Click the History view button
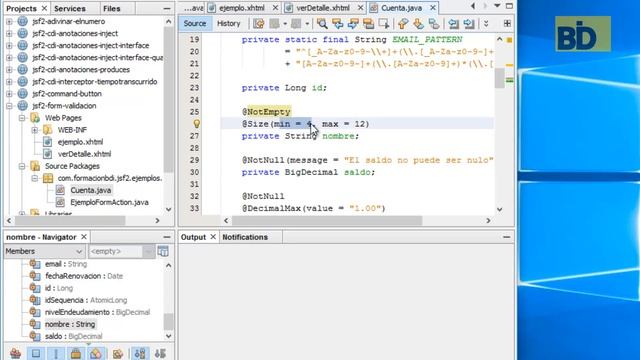The height and width of the screenshot is (360, 640). click(x=229, y=24)
